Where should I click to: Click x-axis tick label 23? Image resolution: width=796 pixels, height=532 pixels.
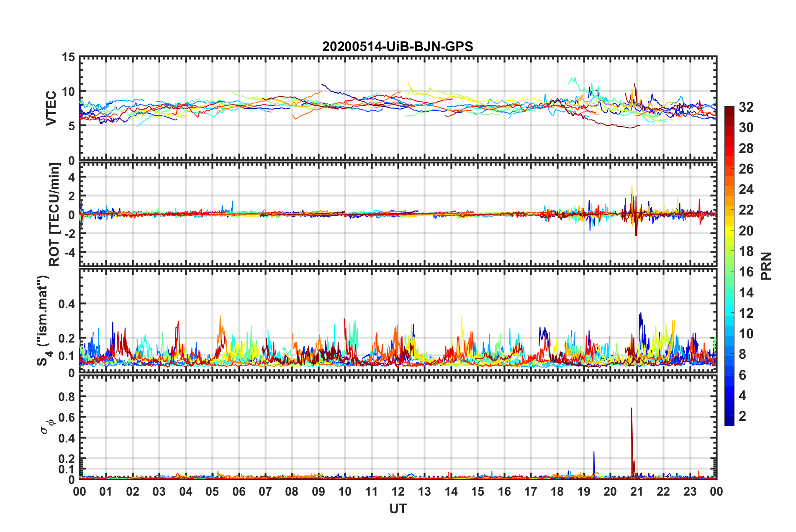tap(690, 491)
